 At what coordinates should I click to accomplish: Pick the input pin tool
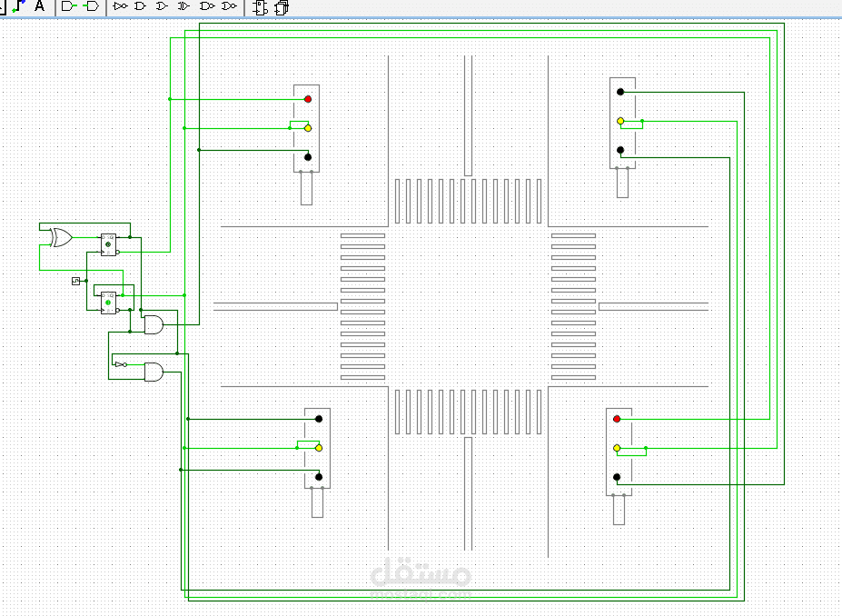point(69,6)
